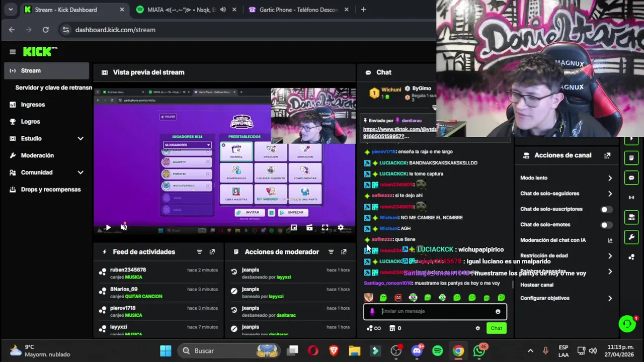The width and height of the screenshot is (644, 362).
Task: Filter the Feed de actividades list
Action: [199, 252]
